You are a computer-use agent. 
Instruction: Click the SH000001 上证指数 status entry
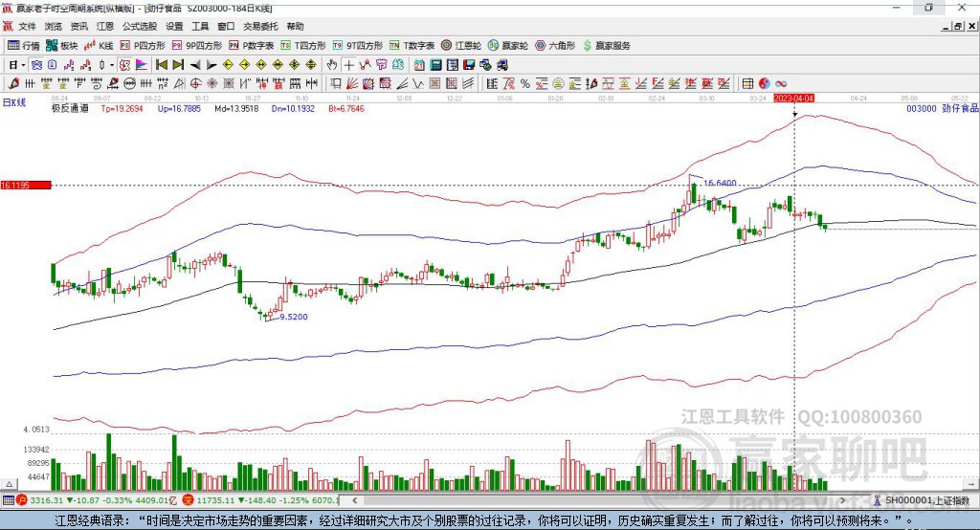click(x=922, y=500)
